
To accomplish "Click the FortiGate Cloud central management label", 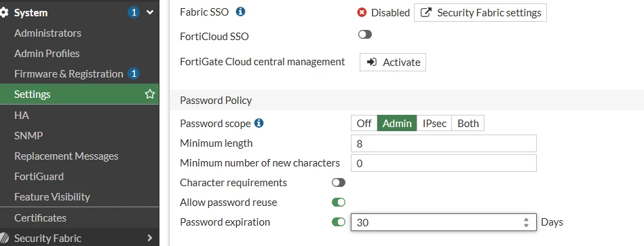I will point(263,62).
